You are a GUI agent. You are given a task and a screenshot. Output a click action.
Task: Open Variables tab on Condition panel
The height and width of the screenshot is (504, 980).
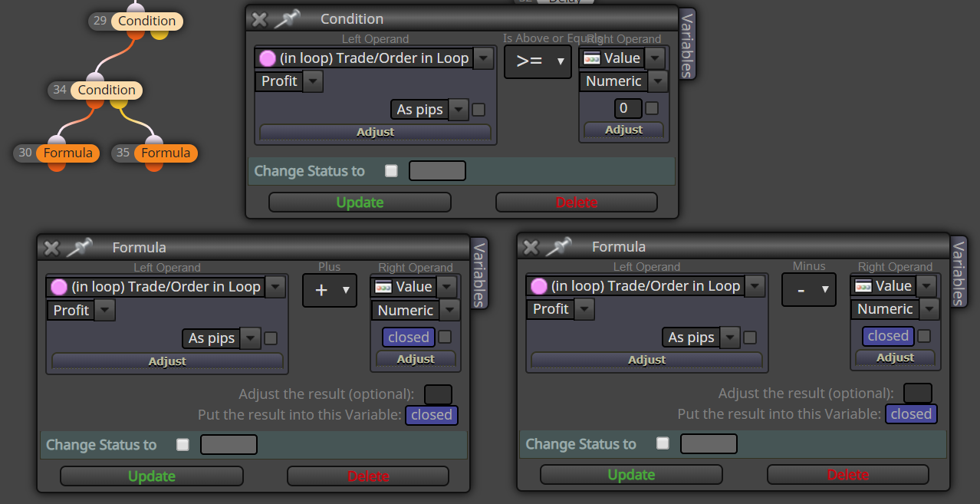coord(687,45)
